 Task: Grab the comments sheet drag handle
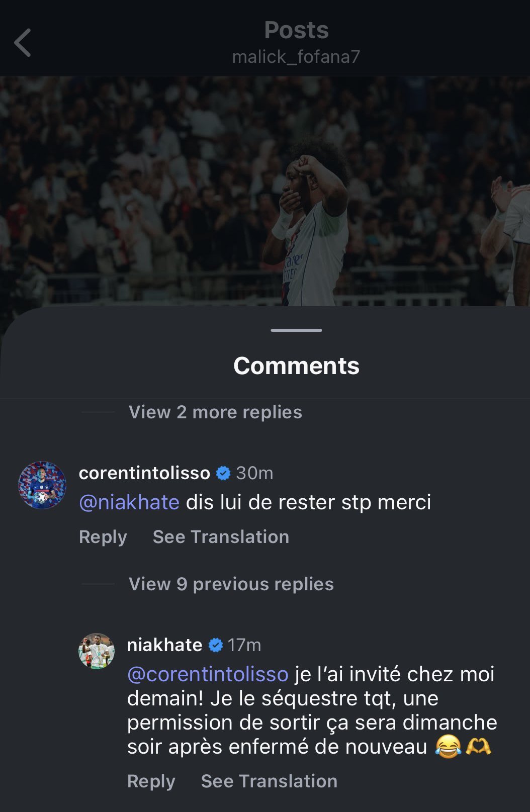[296, 330]
